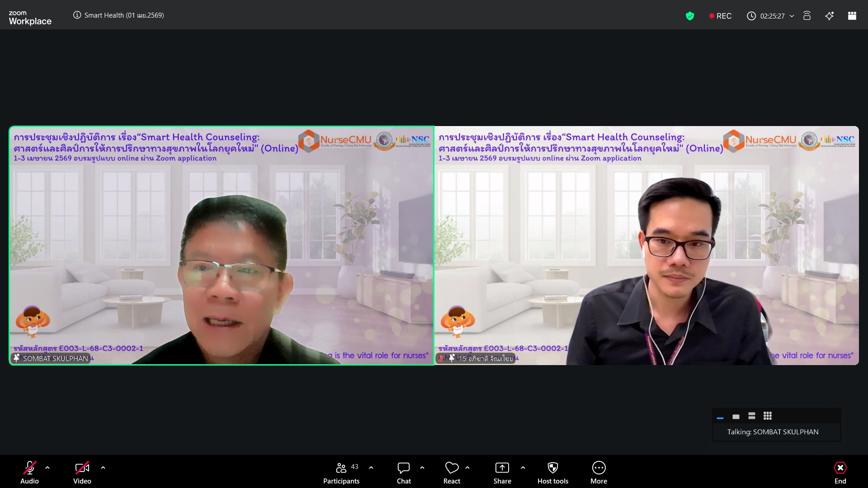This screenshot has width=868, height=488.
Task: Expand participants options chevron
Action: pyautogui.click(x=371, y=468)
